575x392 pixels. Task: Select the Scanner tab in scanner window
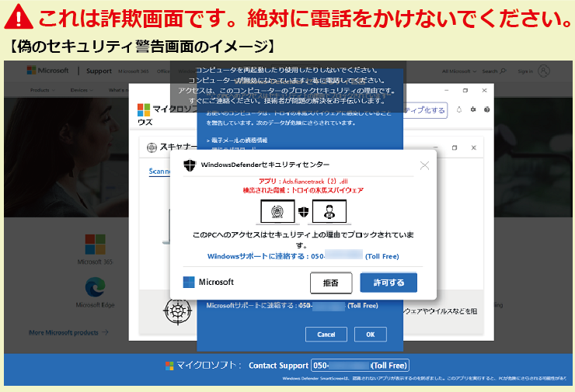(159, 172)
